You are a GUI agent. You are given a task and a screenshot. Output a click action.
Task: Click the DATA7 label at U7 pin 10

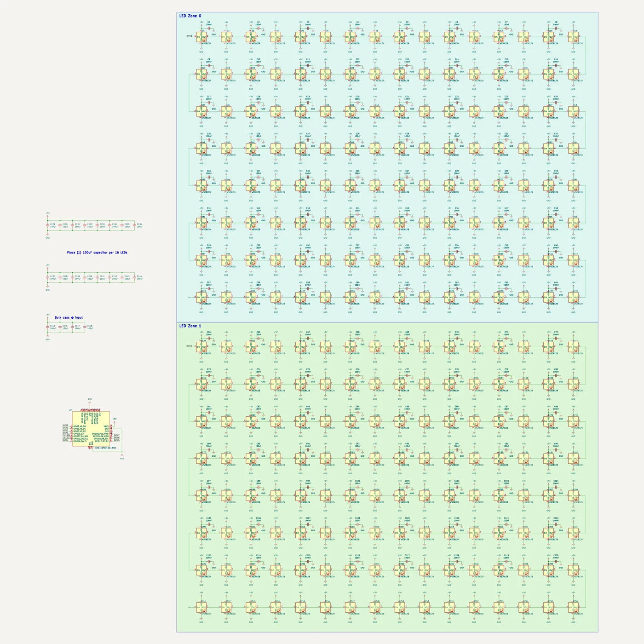pos(117,435)
